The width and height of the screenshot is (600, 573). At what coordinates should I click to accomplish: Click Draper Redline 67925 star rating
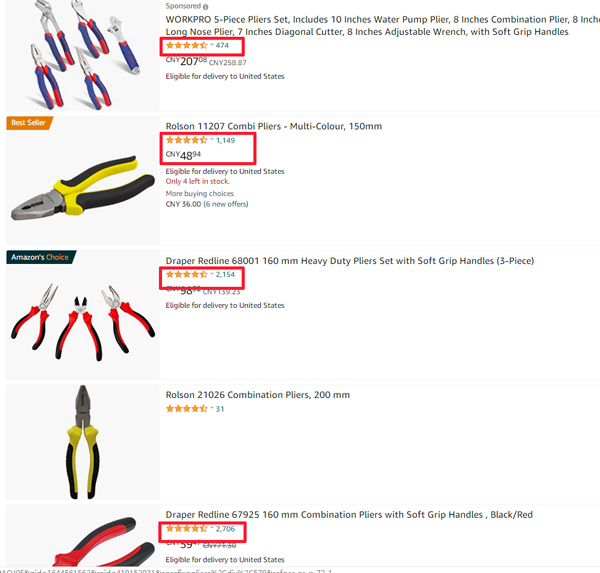(186, 529)
